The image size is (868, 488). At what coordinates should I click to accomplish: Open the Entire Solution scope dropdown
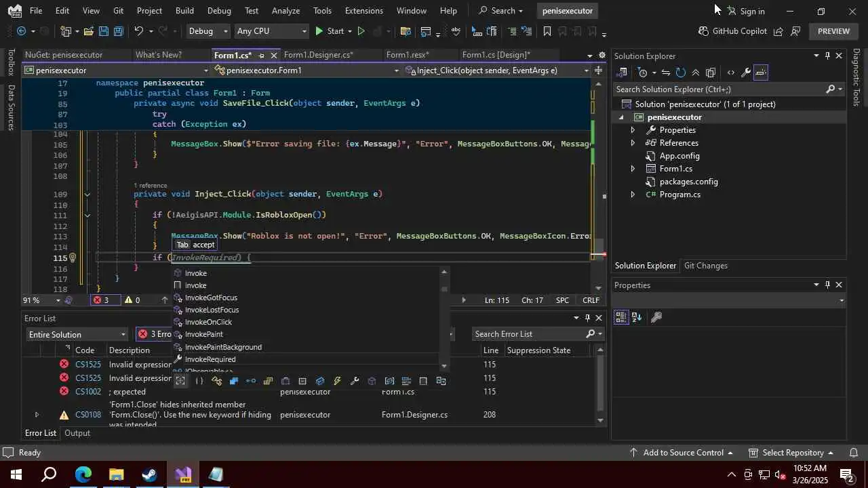click(x=77, y=334)
